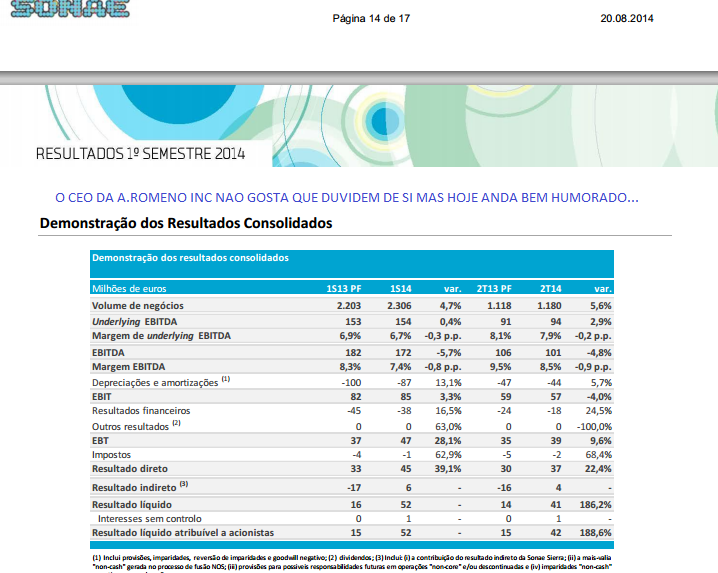
Task: Click the '-0,8 p.p.' cell
Action: [443, 367]
